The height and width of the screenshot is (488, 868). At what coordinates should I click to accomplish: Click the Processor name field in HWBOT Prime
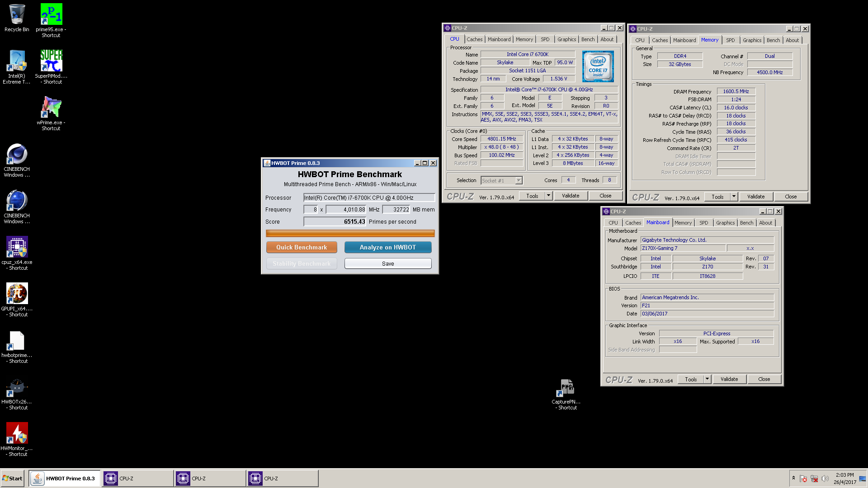click(369, 197)
